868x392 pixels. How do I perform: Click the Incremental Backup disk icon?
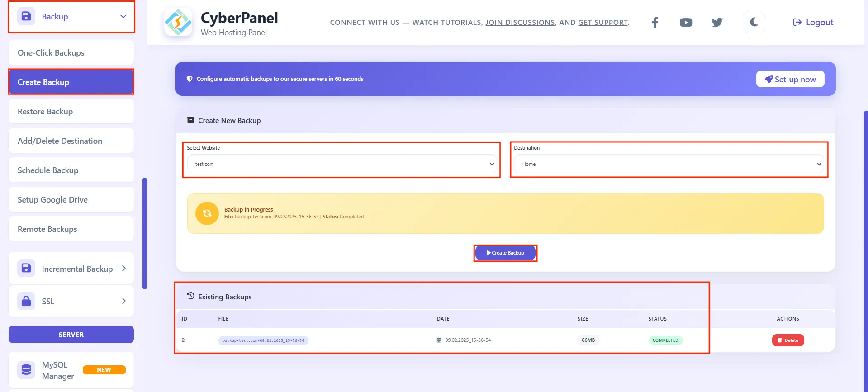[26, 268]
